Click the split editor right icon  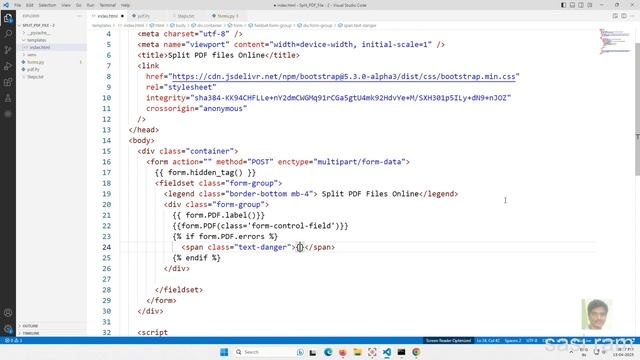[x=624, y=16]
